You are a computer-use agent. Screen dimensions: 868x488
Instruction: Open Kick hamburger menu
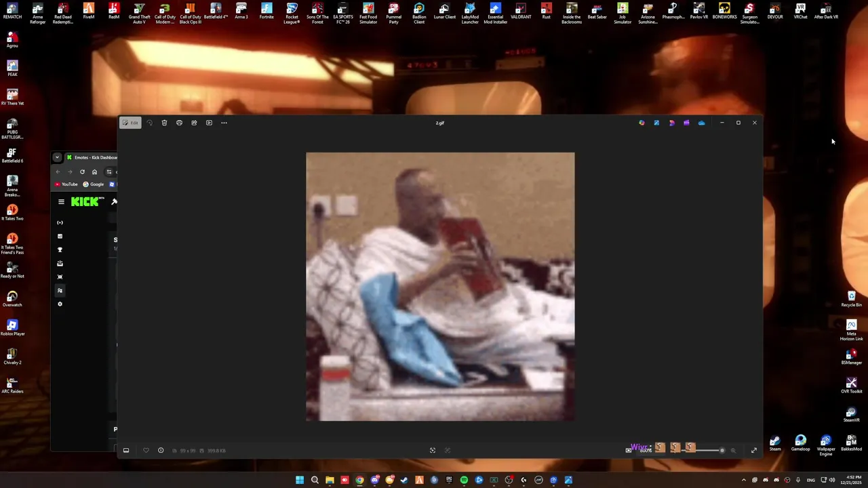click(x=61, y=201)
